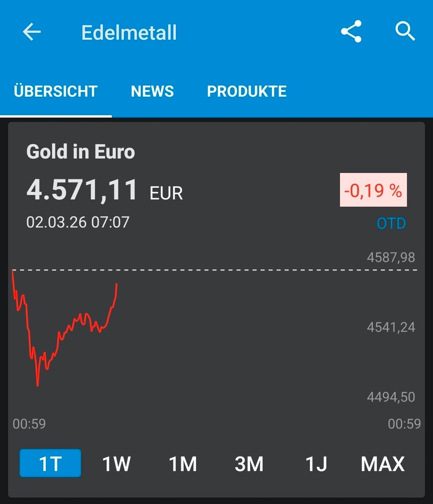This screenshot has width=433, height=504.
Task: Click the Gold in Euro heading
Action: point(81,152)
